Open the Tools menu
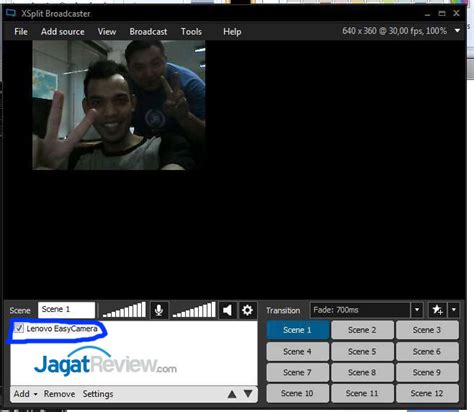474x412 pixels. tap(191, 32)
